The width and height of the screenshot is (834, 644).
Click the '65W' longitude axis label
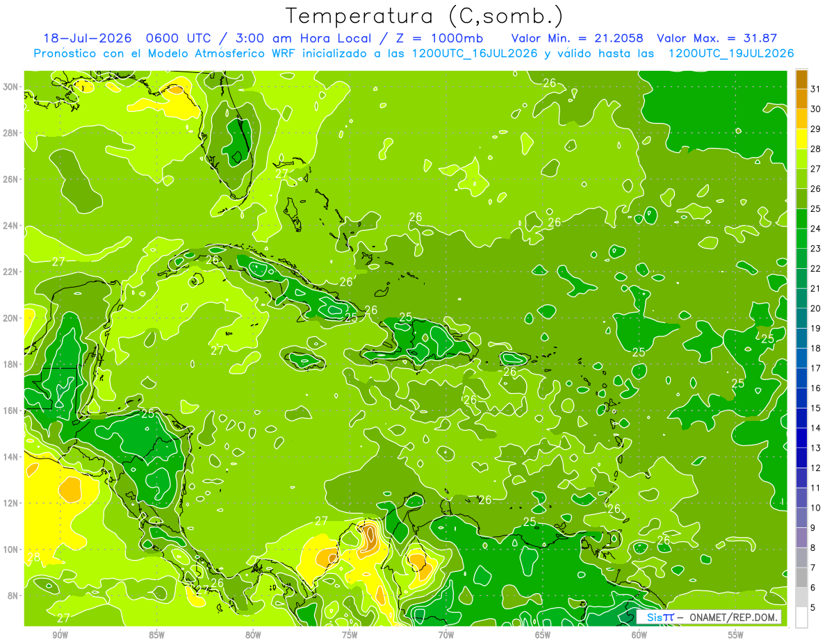tap(543, 635)
